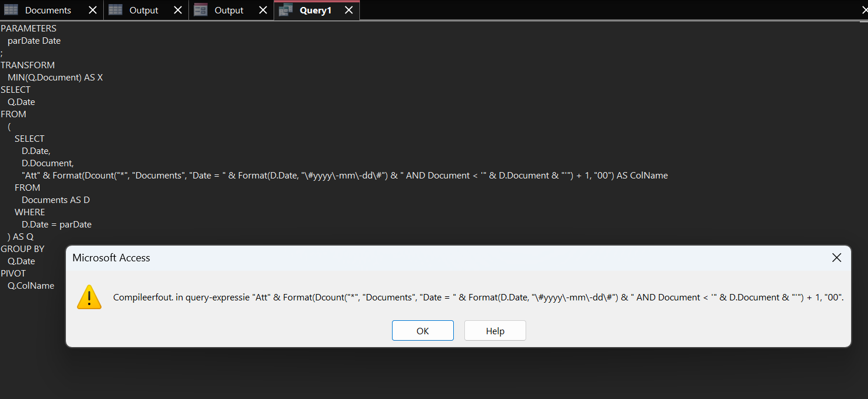Click 'MIN(Q.Document) AS X' line

point(55,78)
